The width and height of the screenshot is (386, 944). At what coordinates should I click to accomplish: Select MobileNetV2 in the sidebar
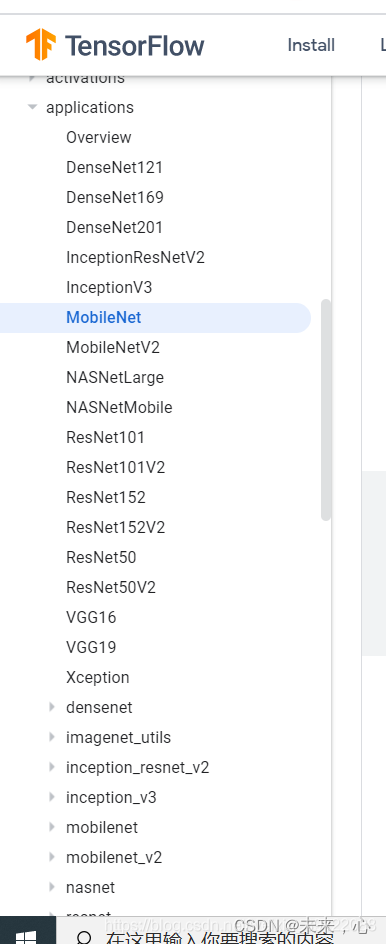[113, 347]
